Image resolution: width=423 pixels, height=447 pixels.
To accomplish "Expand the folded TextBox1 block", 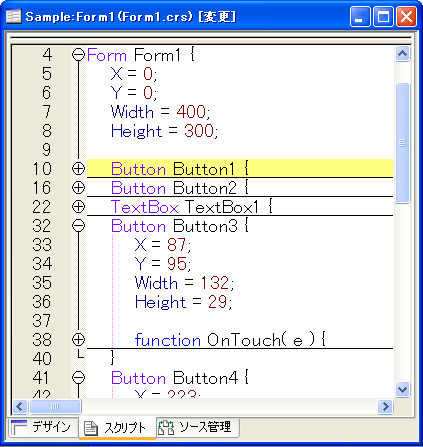I will pos(79,207).
